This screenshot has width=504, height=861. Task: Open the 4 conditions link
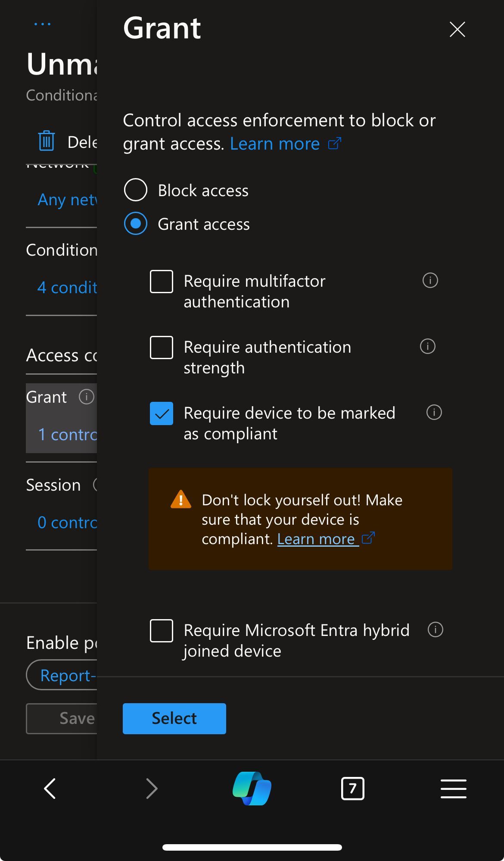point(67,288)
